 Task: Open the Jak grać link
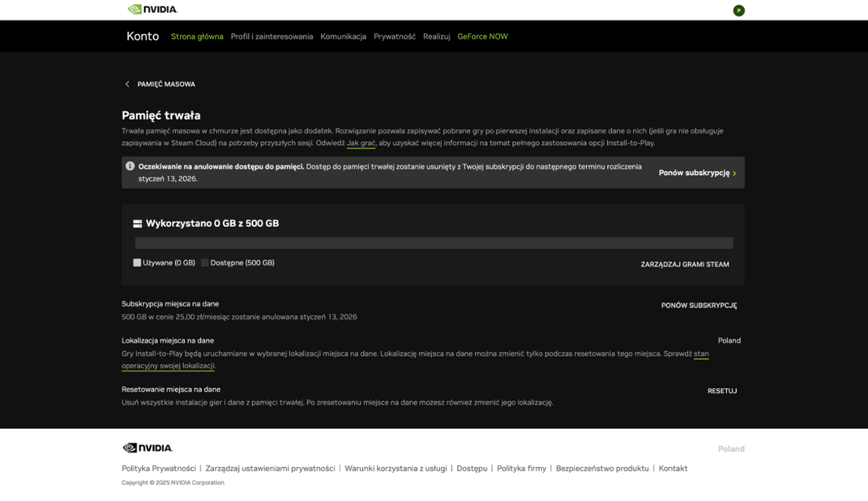pos(361,143)
